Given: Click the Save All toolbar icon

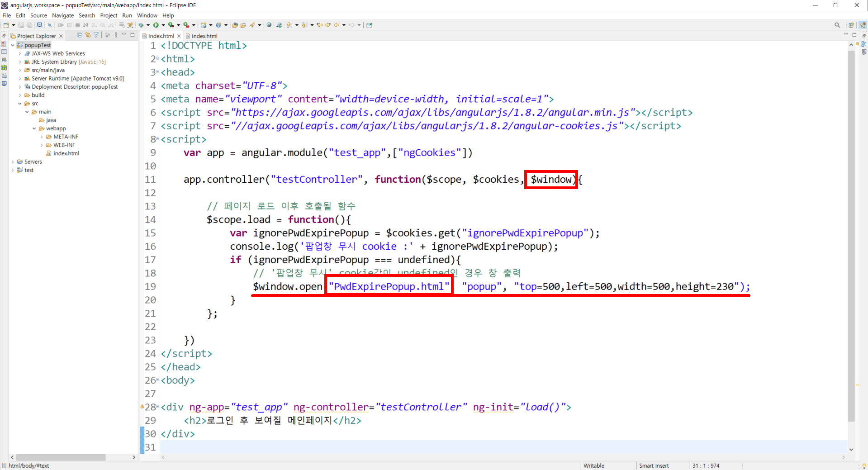Looking at the screenshot, I should [29, 25].
